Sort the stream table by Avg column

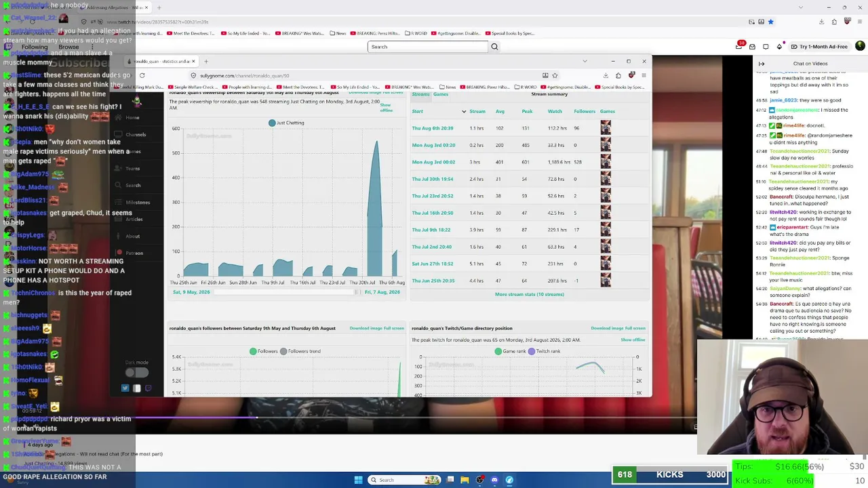click(x=500, y=111)
